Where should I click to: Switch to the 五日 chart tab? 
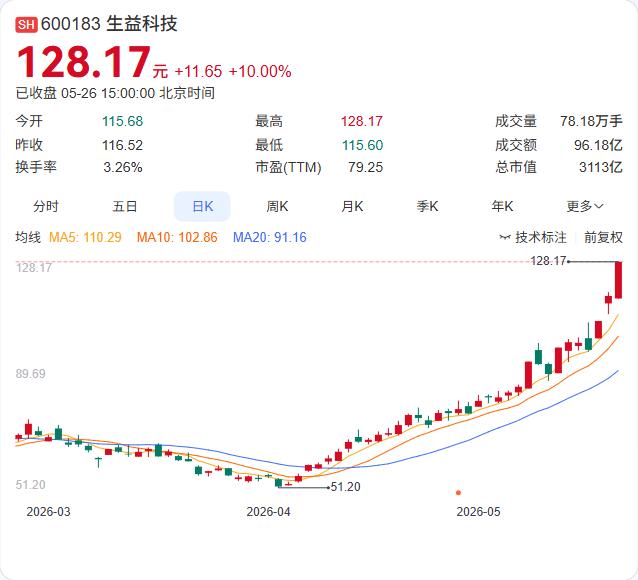(x=125, y=206)
